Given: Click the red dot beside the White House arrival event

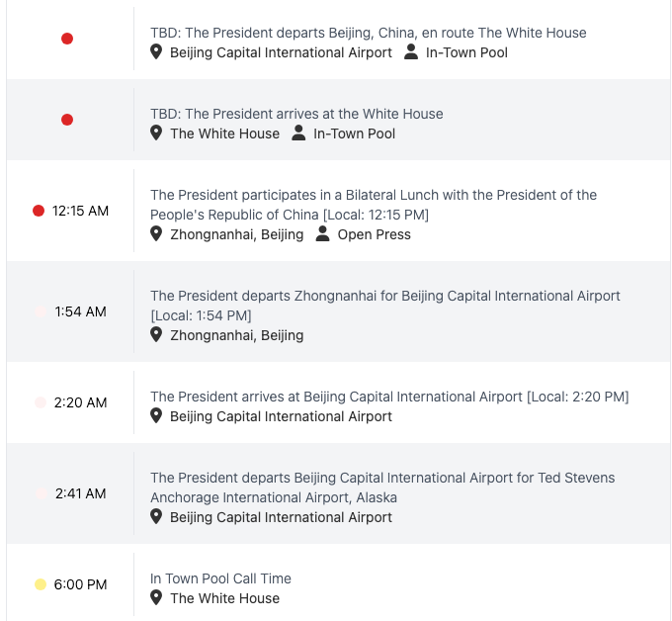Looking at the screenshot, I should point(67,120).
